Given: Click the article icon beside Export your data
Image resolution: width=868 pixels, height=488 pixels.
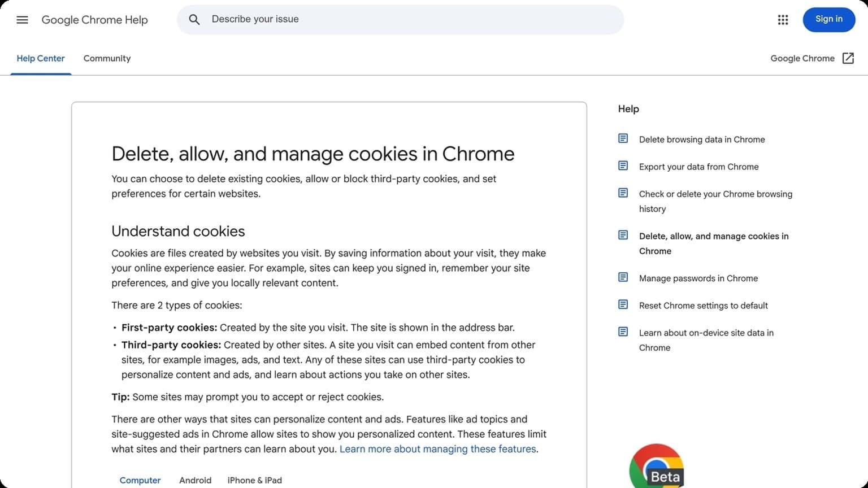Looking at the screenshot, I should (x=623, y=165).
